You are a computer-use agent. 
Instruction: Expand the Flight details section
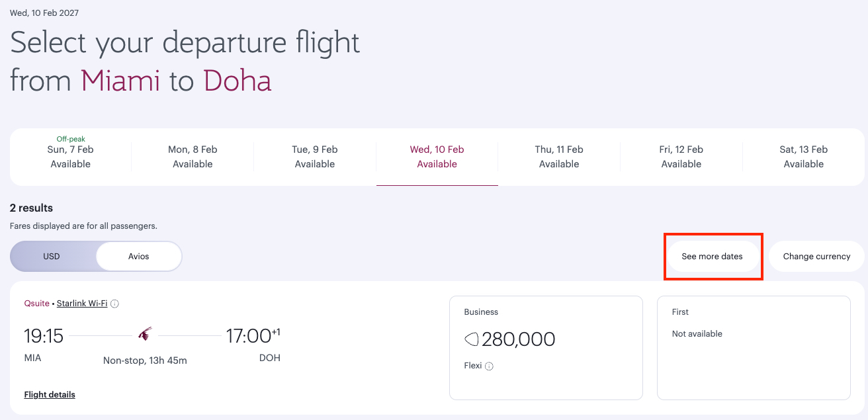click(49, 394)
